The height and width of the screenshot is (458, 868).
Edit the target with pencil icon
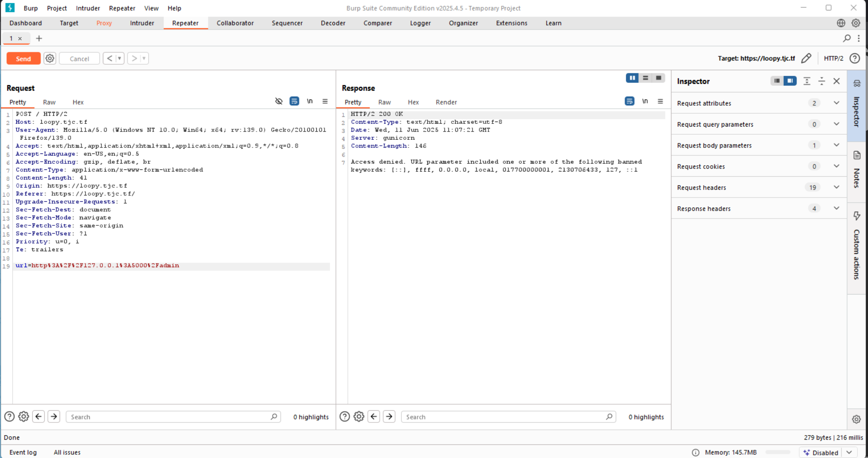pos(806,58)
